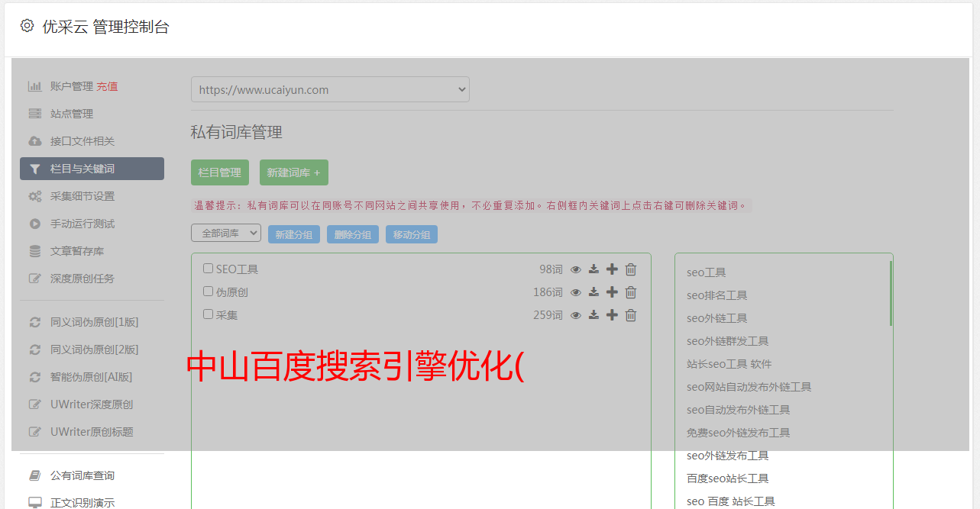
Task: Select keyword seo外链群发工具
Action: 728,341
